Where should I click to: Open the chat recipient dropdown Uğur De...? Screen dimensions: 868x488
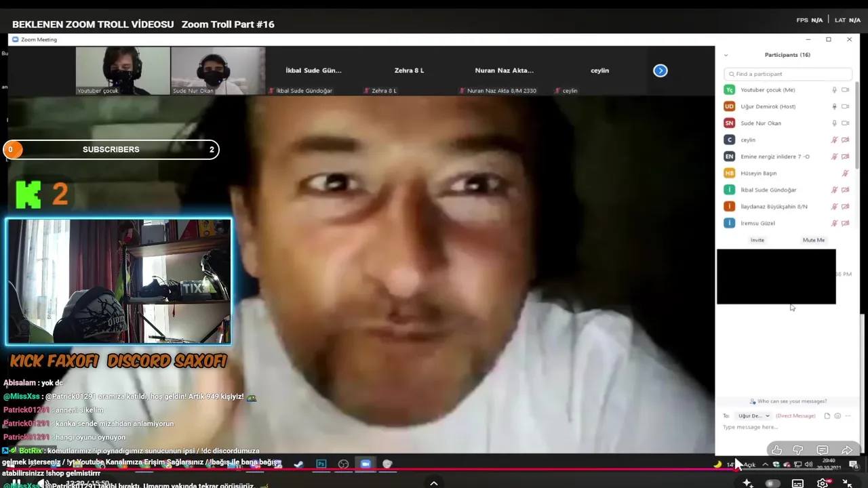(x=753, y=415)
